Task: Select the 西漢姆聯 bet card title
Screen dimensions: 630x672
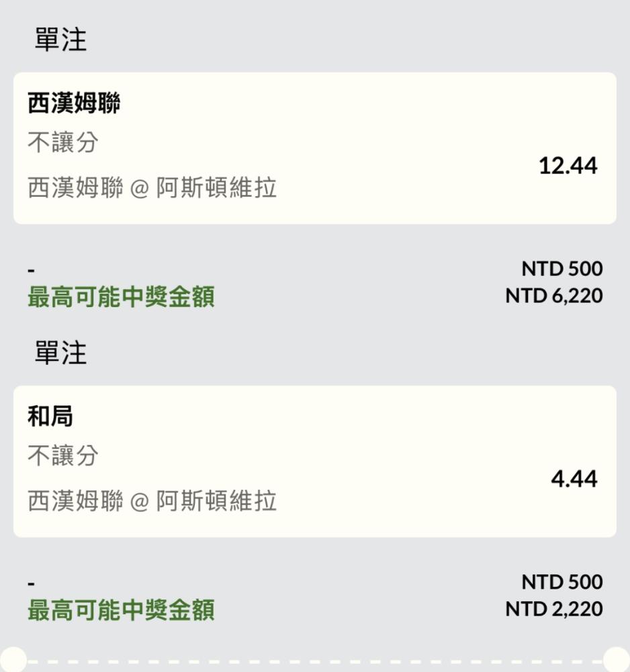Action: click(x=74, y=103)
